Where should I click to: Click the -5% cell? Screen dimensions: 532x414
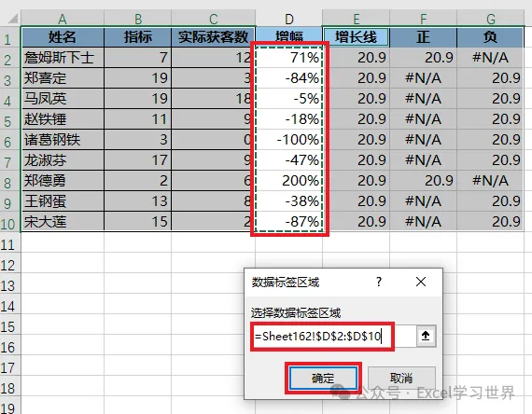[x=288, y=99]
